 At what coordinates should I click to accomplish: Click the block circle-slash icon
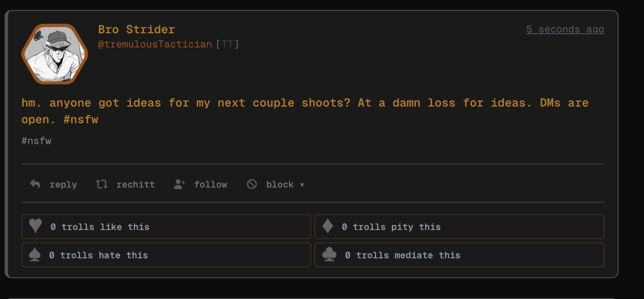coord(252,184)
